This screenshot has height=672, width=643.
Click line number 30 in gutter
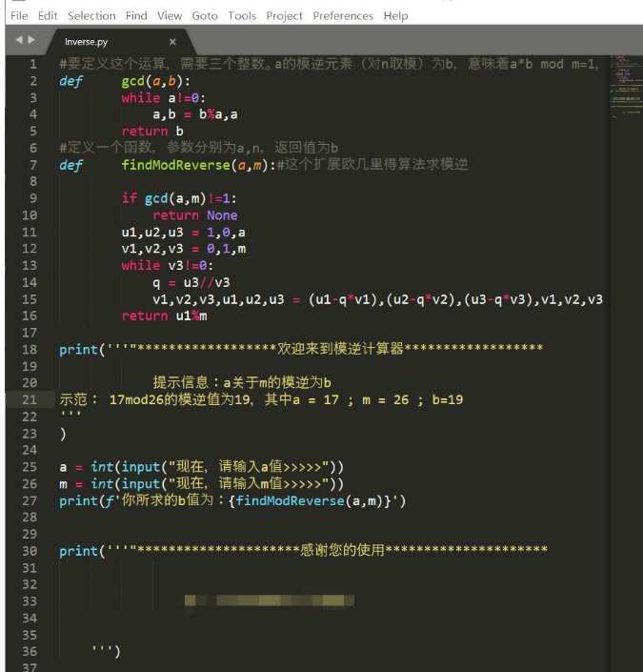30,551
